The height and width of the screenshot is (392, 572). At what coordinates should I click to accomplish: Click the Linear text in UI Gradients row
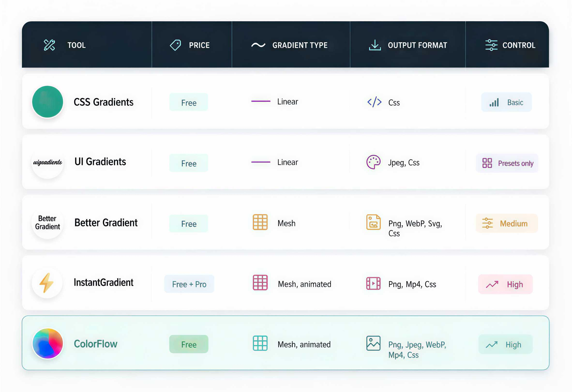287,162
